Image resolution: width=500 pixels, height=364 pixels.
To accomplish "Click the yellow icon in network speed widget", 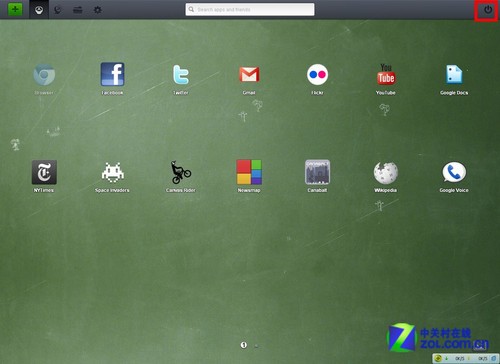I will 439,358.
